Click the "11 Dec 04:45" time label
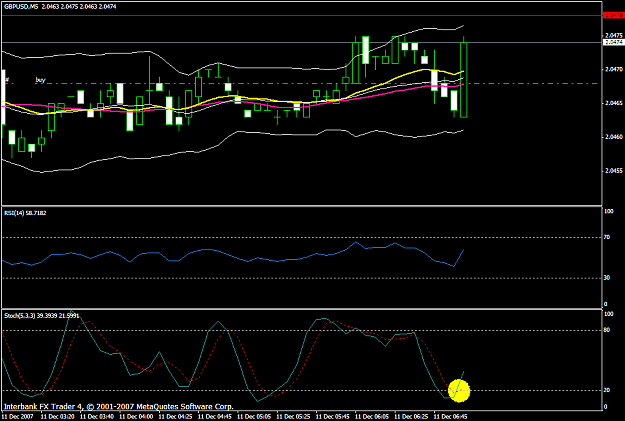Viewport: 625px width, 421px height. [214, 417]
